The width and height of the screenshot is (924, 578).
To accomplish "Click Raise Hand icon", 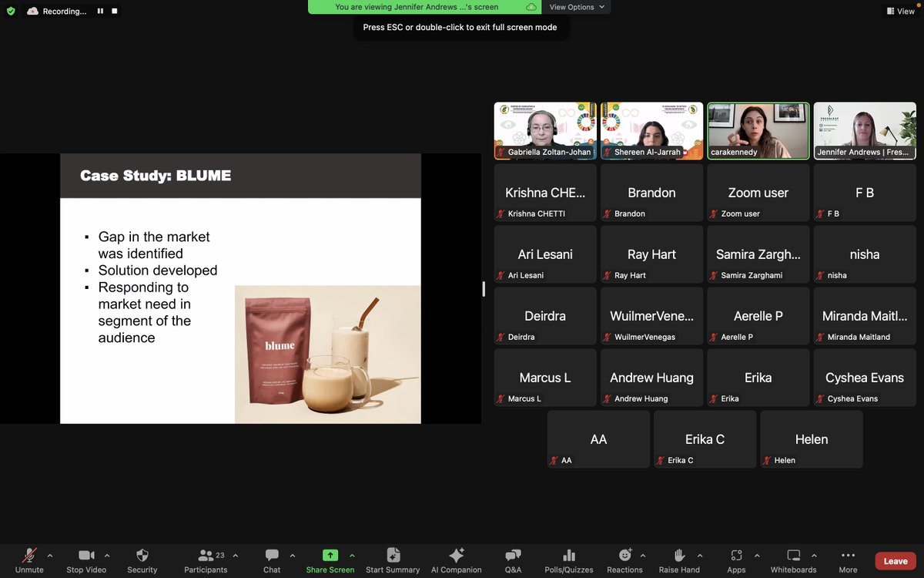I will coord(679,555).
